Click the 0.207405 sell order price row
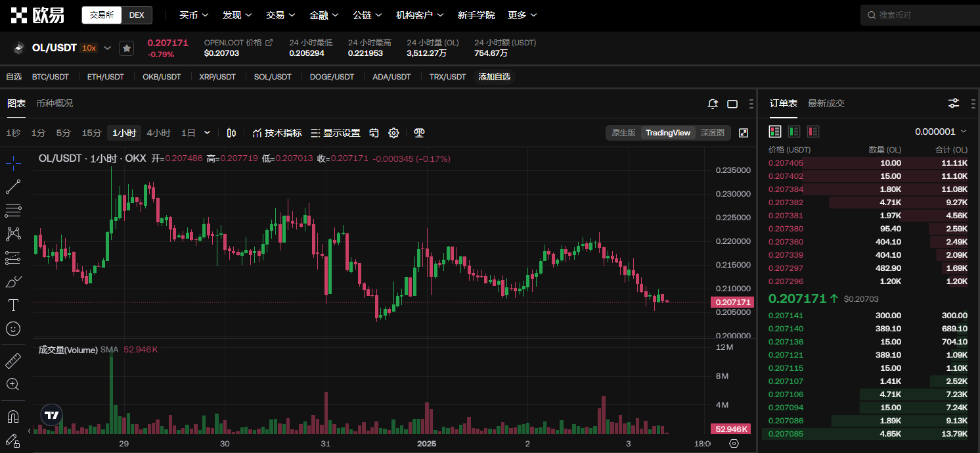Screen dimensions: 980x453 tap(786, 163)
